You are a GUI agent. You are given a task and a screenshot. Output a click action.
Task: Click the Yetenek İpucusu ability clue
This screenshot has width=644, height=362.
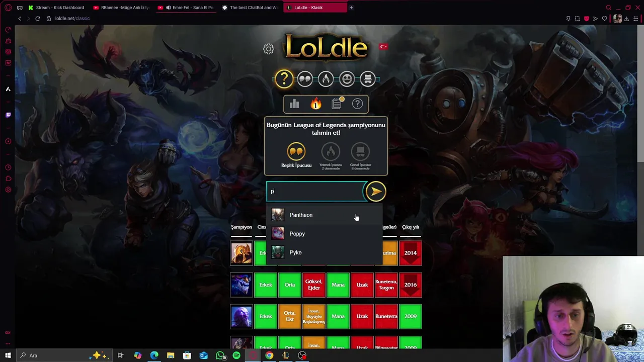tap(331, 156)
